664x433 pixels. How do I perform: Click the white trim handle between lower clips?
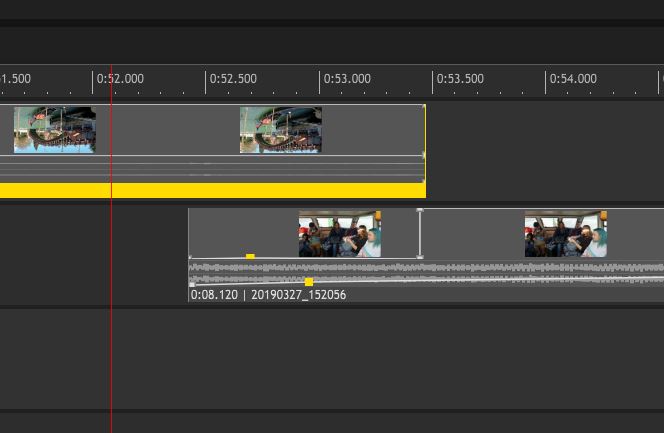[420, 233]
